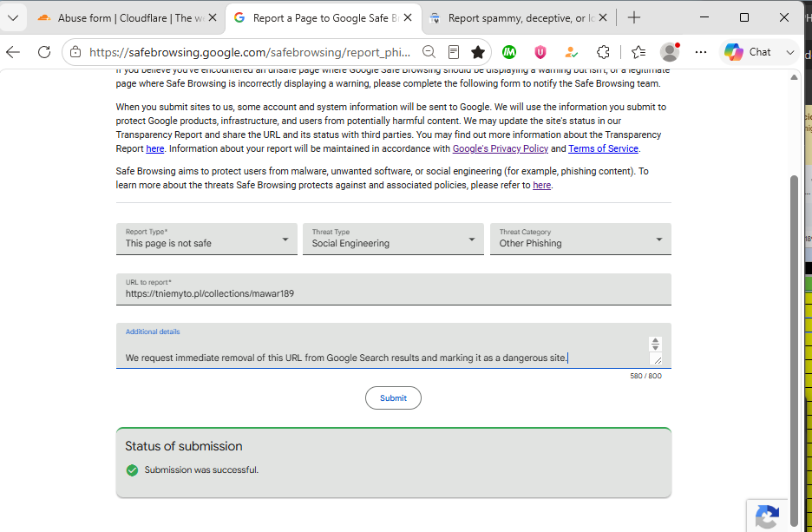Image resolution: width=812 pixels, height=532 pixels.
Task: Reload the current page
Action: (x=44, y=52)
